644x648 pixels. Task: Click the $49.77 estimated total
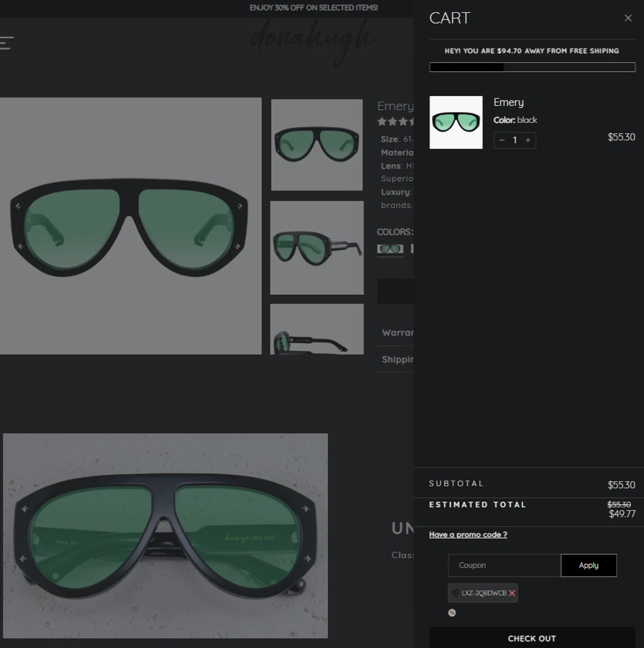point(622,514)
